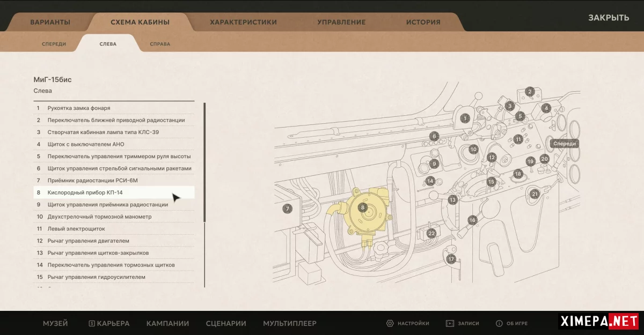Image resolution: width=644 pixels, height=335 pixels.
Task: Select row Щиток с выключателем АНО
Action: click(x=114, y=144)
